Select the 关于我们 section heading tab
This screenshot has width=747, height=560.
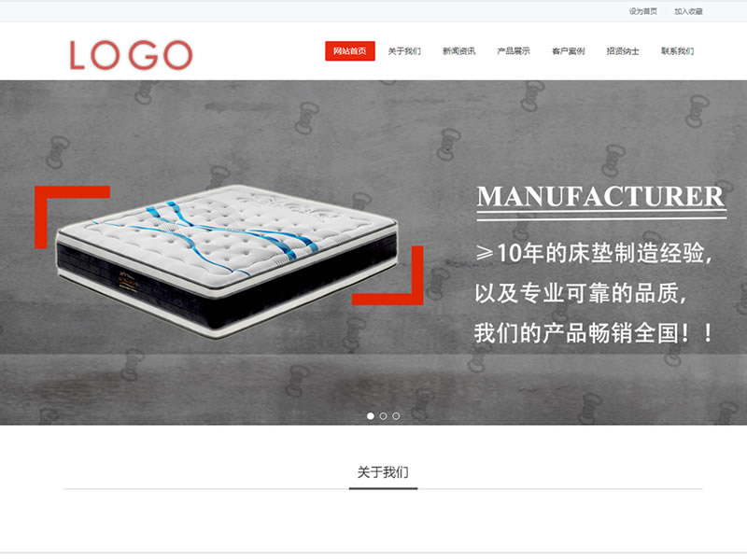click(383, 472)
